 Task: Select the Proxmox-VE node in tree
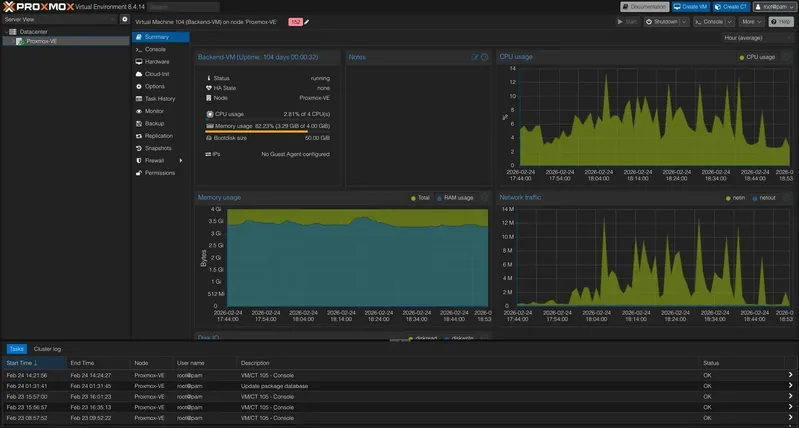[66, 41]
